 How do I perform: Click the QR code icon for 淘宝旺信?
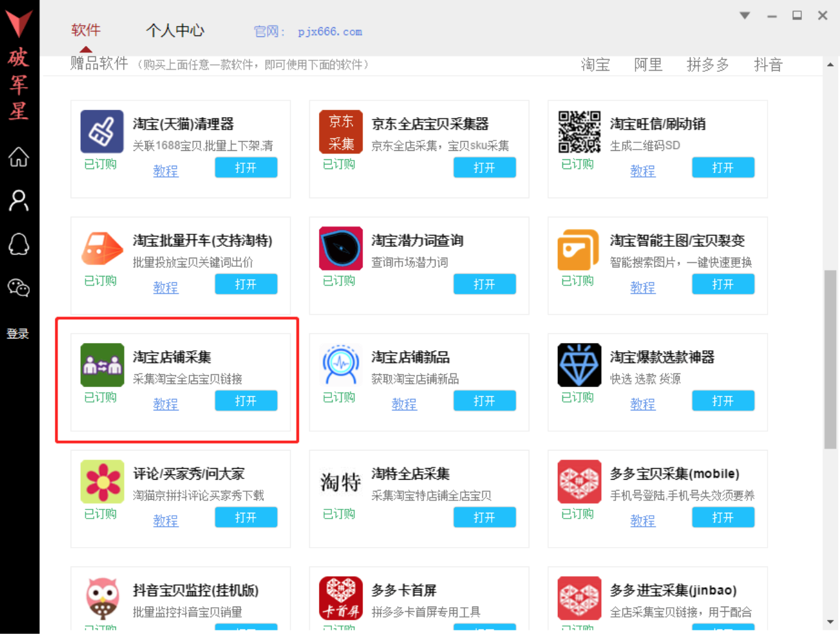coord(579,131)
